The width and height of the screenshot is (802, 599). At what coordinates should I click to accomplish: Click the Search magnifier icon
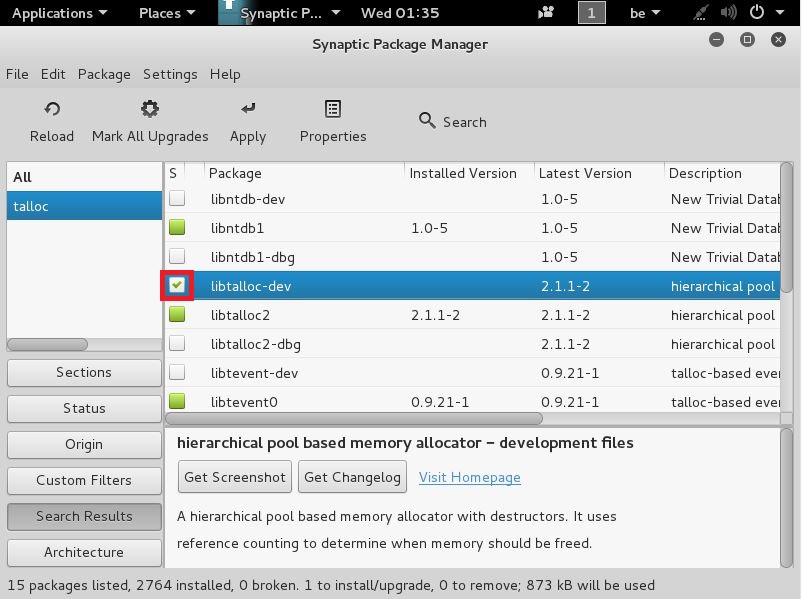[427, 121]
